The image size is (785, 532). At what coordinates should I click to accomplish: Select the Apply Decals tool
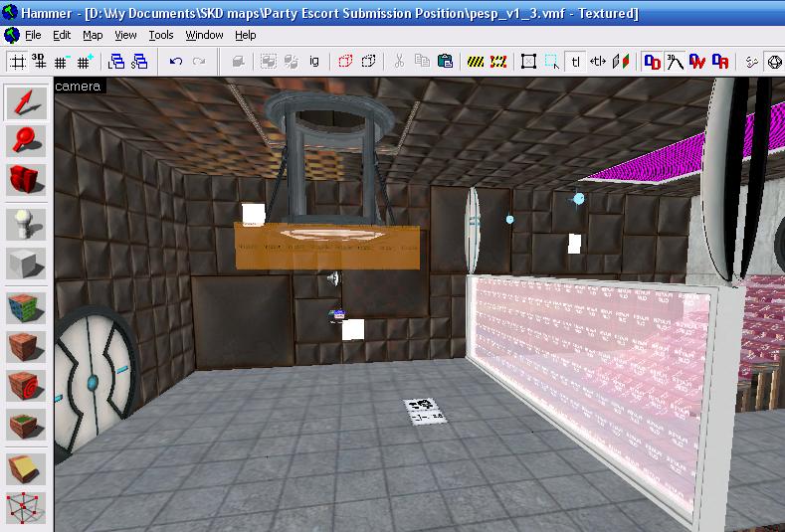pyautogui.click(x=26, y=385)
